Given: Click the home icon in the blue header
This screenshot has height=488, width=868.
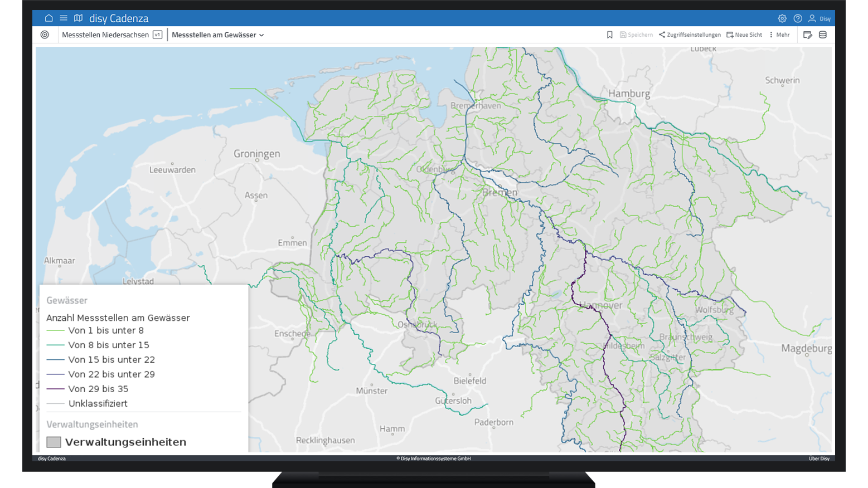Looking at the screenshot, I should (49, 18).
